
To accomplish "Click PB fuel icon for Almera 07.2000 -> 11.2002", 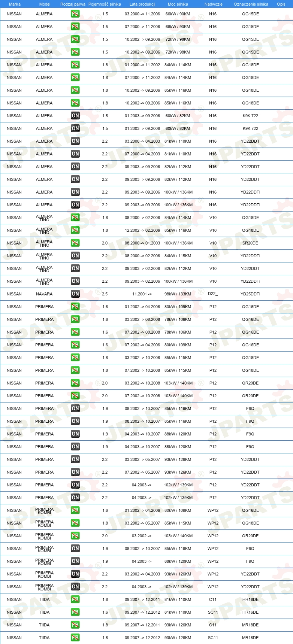I will tap(75, 78).
